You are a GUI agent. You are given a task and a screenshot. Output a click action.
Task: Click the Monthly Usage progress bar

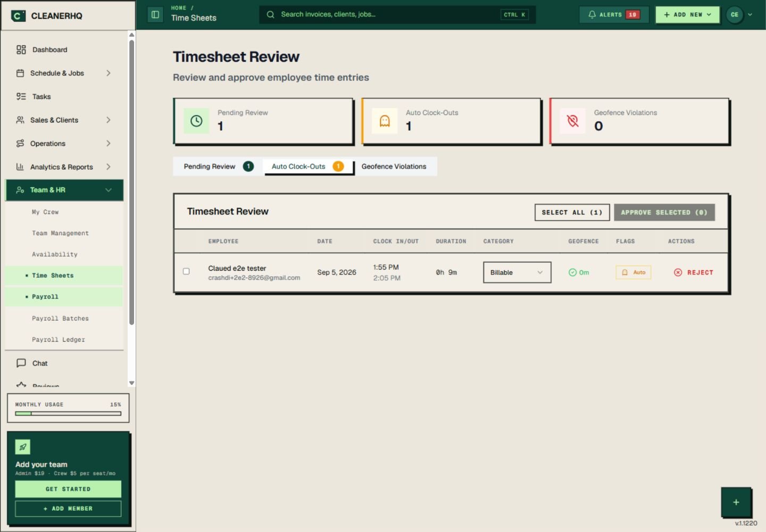[68, 413]
